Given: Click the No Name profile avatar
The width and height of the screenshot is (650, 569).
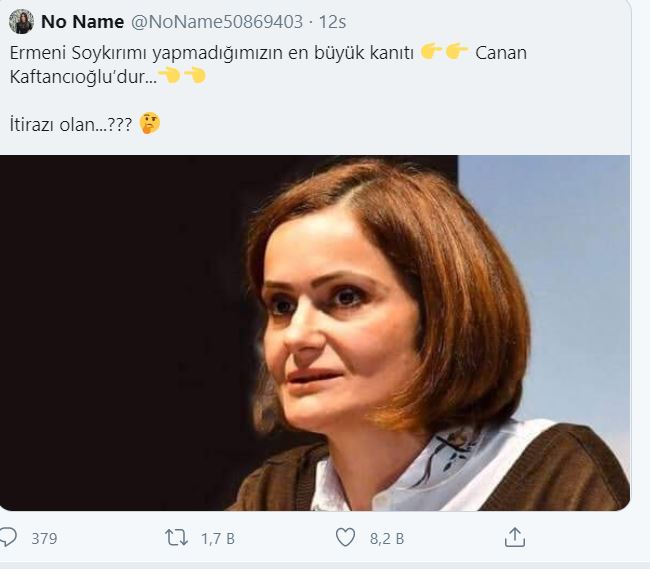Looking at the screenshot, I should click(21, 21).
